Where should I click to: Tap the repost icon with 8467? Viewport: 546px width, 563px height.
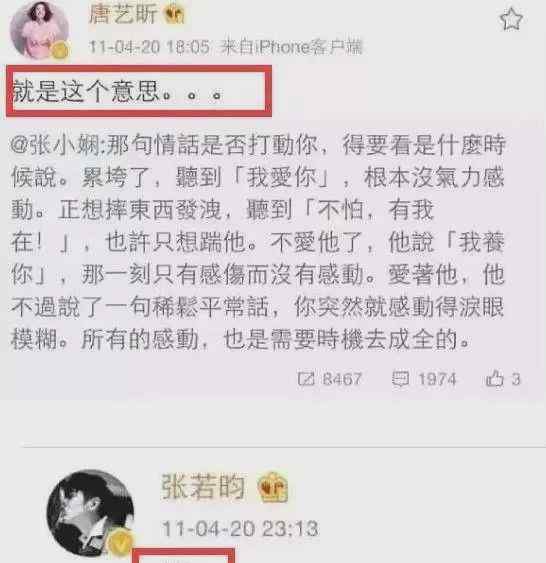point(306,378)
